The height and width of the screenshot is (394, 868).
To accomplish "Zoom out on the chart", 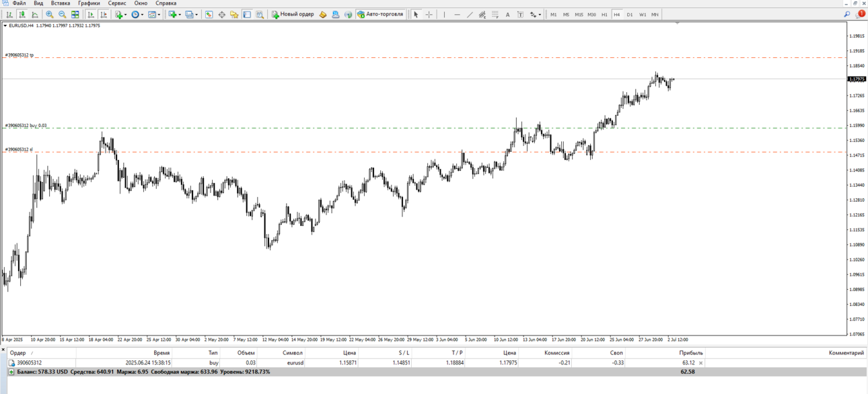I will click(63, 14).
